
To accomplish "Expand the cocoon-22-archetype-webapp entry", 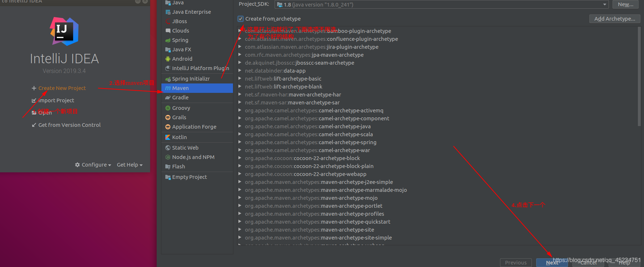I will (240, 174).
